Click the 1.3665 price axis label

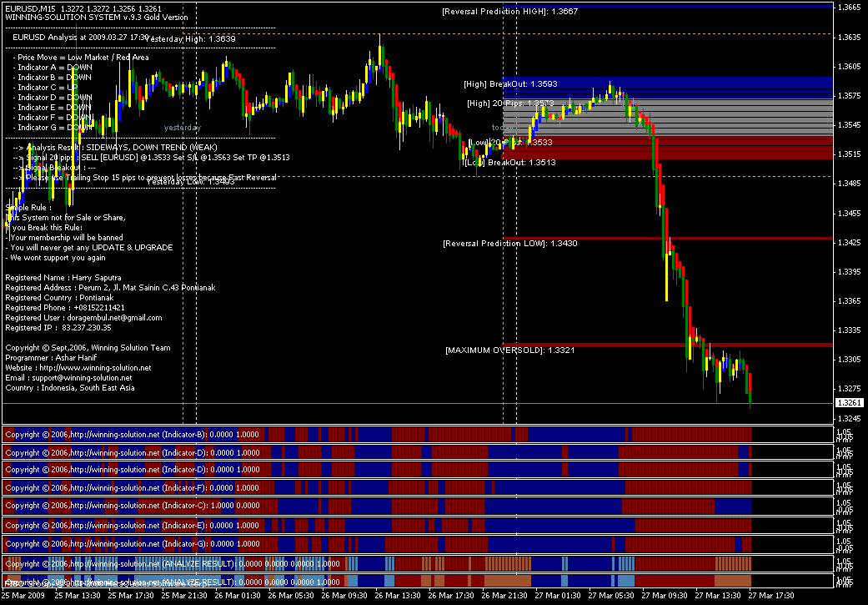tap(849, 8)
